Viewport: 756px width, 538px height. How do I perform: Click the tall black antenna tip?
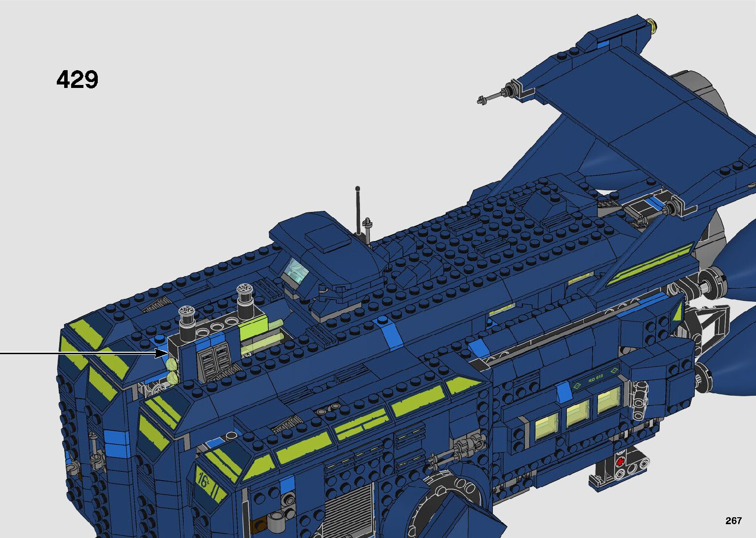tap(358, 189)
